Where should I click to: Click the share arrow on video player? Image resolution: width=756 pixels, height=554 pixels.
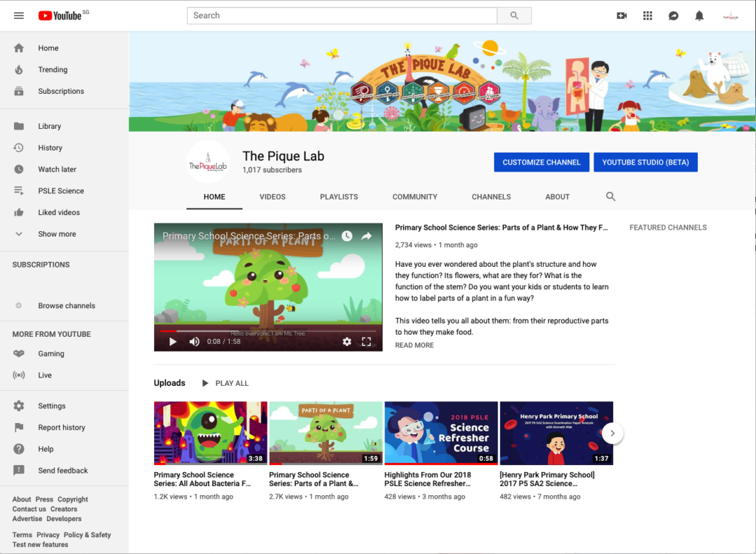(x=366, y=237)
